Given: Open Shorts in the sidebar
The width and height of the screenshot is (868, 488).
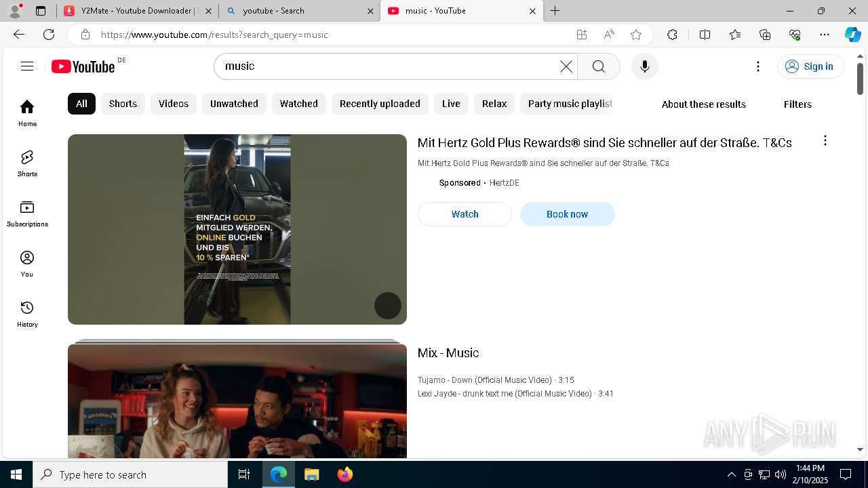Looking at the screenshot, I should click(x=27, y=163).
